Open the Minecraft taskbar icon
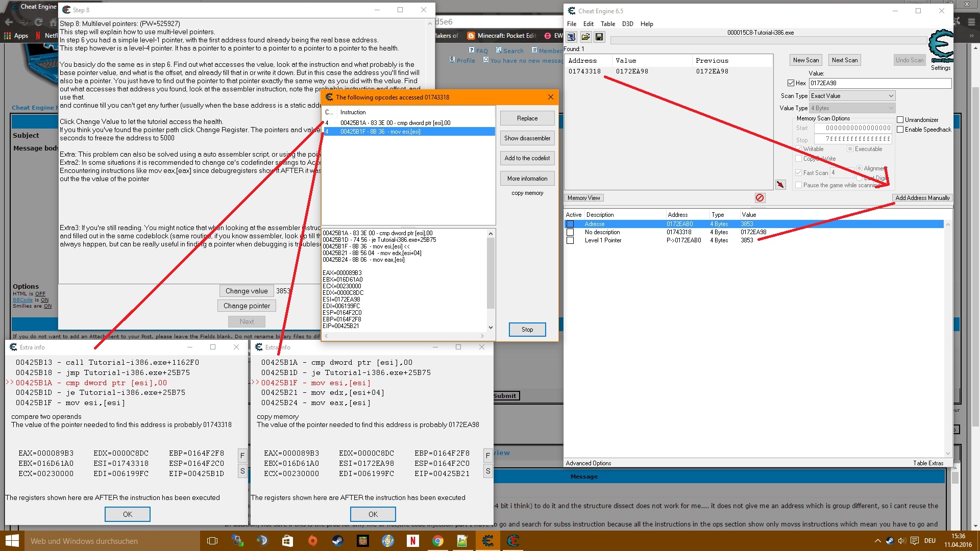Image resolution: width=980 pixels, height=551 pixels. coord(362,541)
